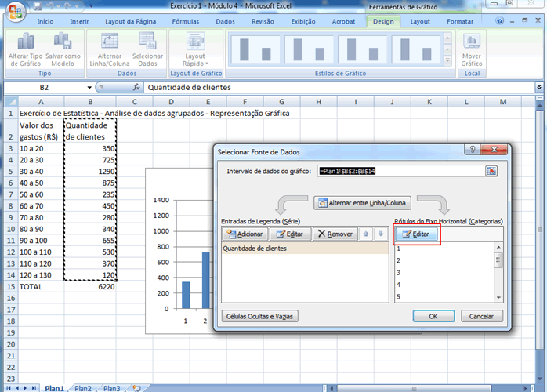Expand the formula bar
The image size is (547, 392).
click(539, 88)
